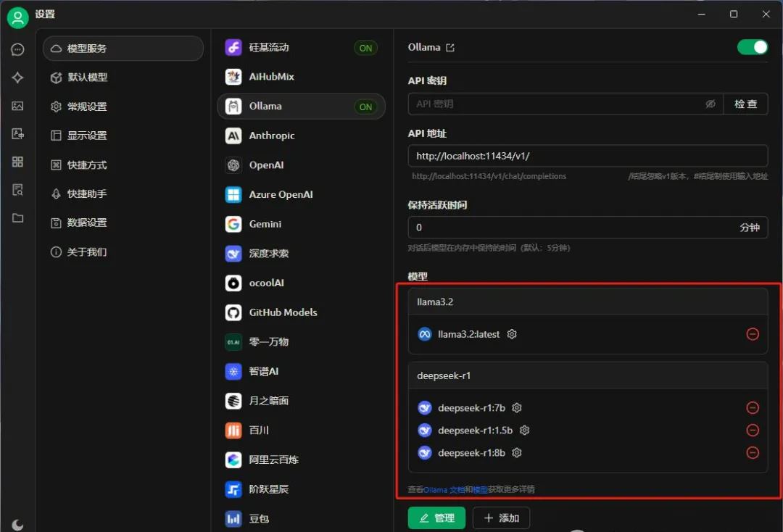
Task: Select 数据设置 settings menu
Action: (x=123, y=223)
